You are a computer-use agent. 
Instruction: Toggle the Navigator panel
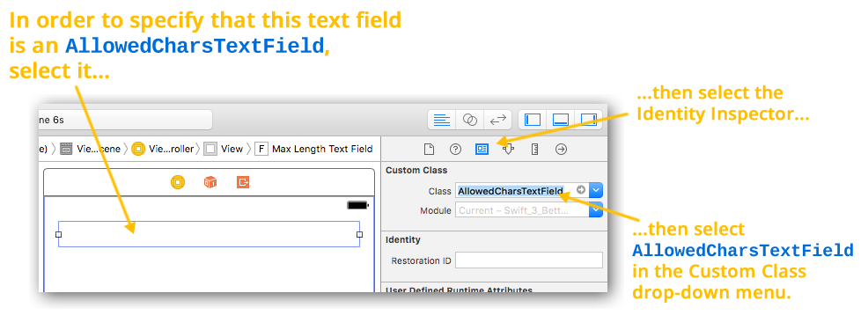tap(533, 120)
